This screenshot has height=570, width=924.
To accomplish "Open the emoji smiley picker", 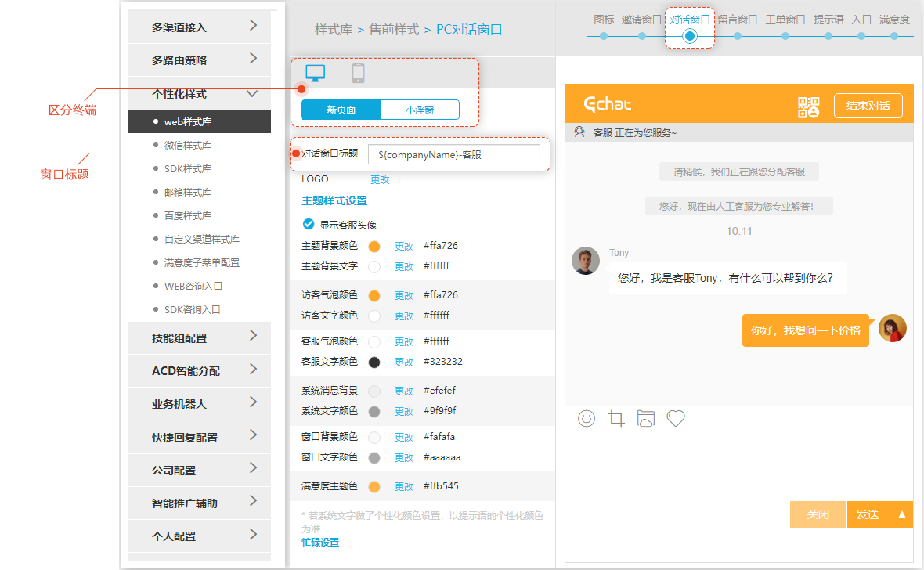I will point(587,418).
